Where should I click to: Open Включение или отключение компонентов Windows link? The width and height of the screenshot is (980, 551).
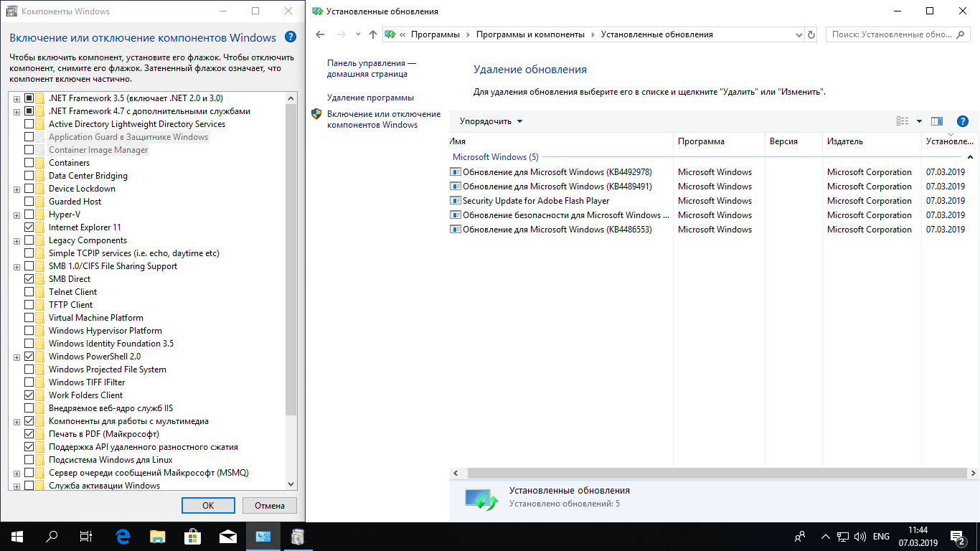point(384,119)
